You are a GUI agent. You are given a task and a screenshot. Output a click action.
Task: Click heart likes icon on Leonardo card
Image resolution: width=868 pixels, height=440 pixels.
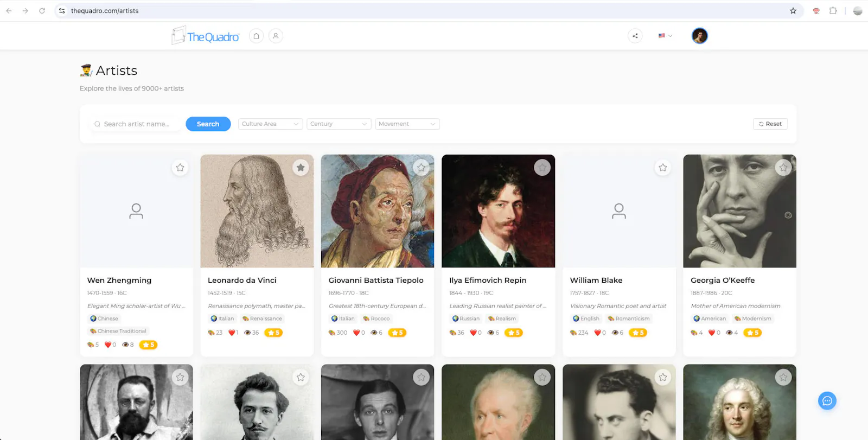(x=232, y=333)
